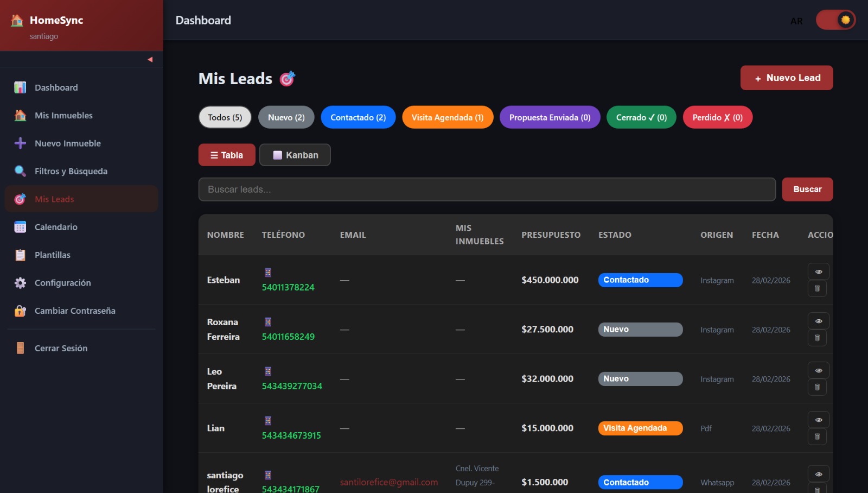The height and width of the screenshot is (493, 868).
Task: Open Plantillas clipboard icon
Action: (x=20, y=255)
